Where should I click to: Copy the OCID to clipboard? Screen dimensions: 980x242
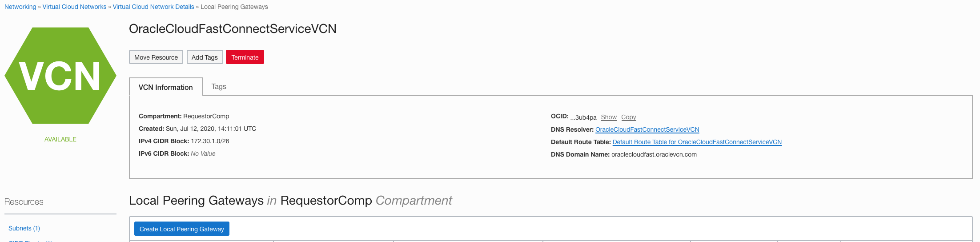point(629,117)
